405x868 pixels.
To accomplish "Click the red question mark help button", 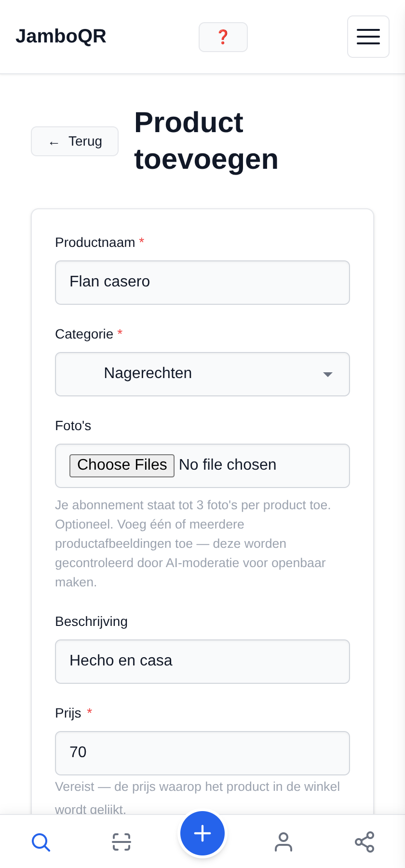I will click(x=223, y=37).
